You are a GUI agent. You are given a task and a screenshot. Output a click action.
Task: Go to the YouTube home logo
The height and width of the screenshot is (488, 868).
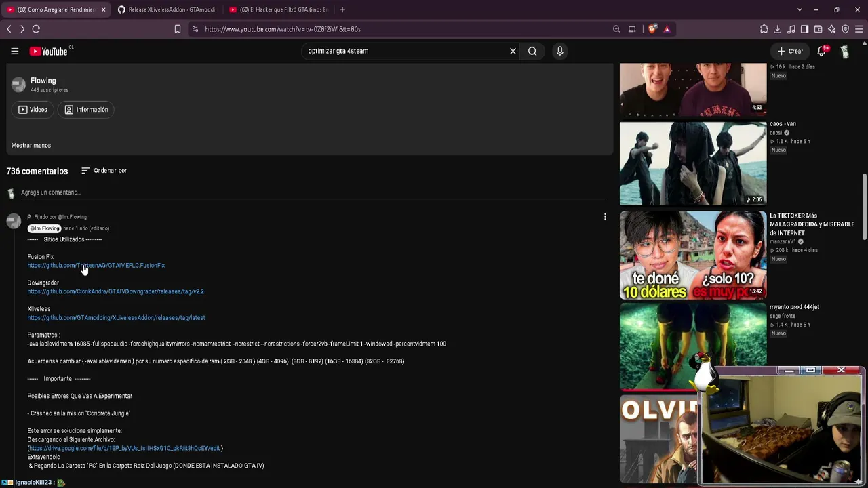coord(49,52)
